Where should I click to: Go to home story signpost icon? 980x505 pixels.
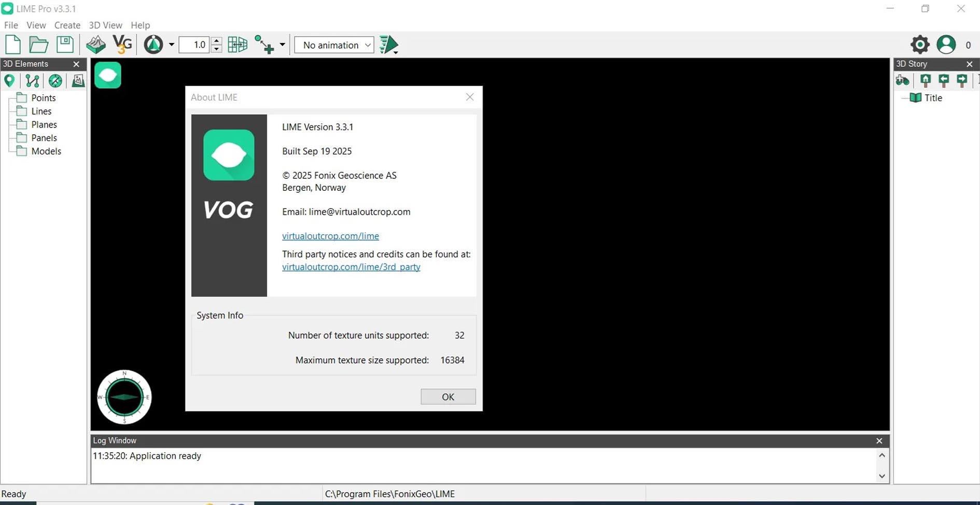click(926, 80)
